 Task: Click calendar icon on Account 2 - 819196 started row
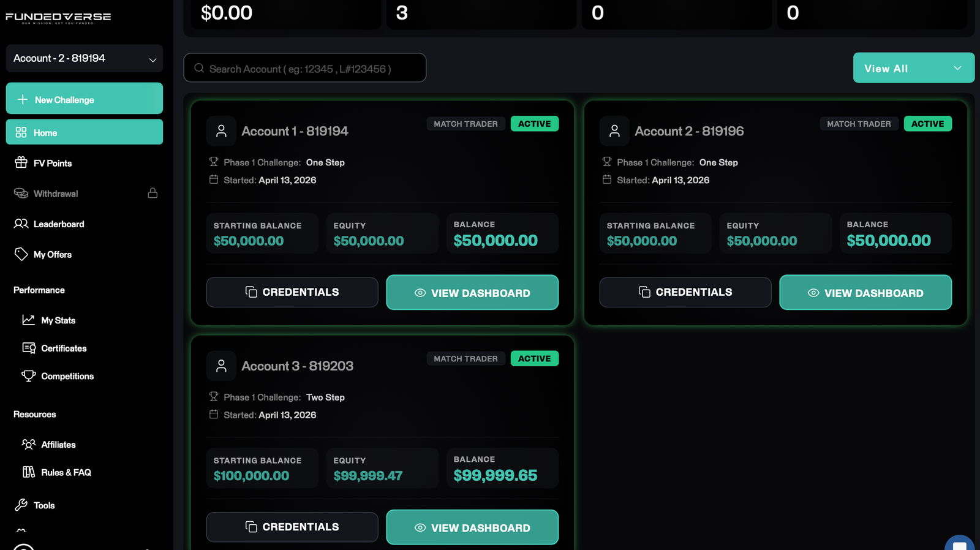(x=607, y=179)
